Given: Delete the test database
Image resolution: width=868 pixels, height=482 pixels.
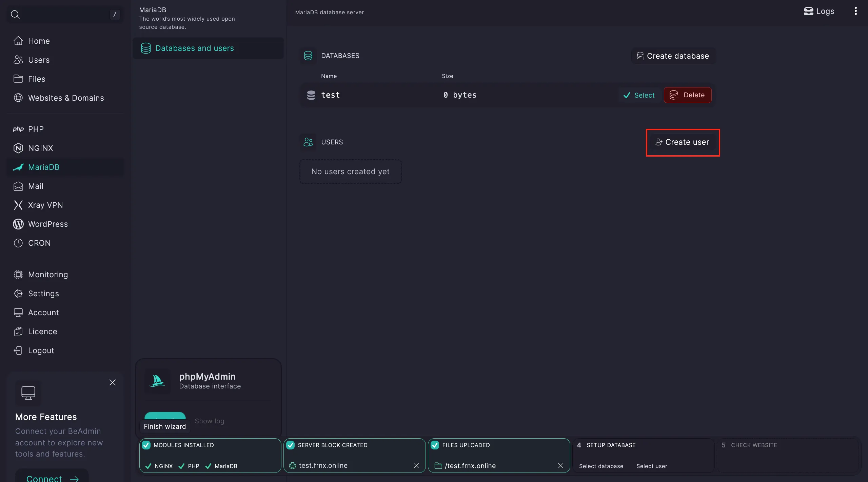Looking at the screenshot, I should (x=688, y=95).
